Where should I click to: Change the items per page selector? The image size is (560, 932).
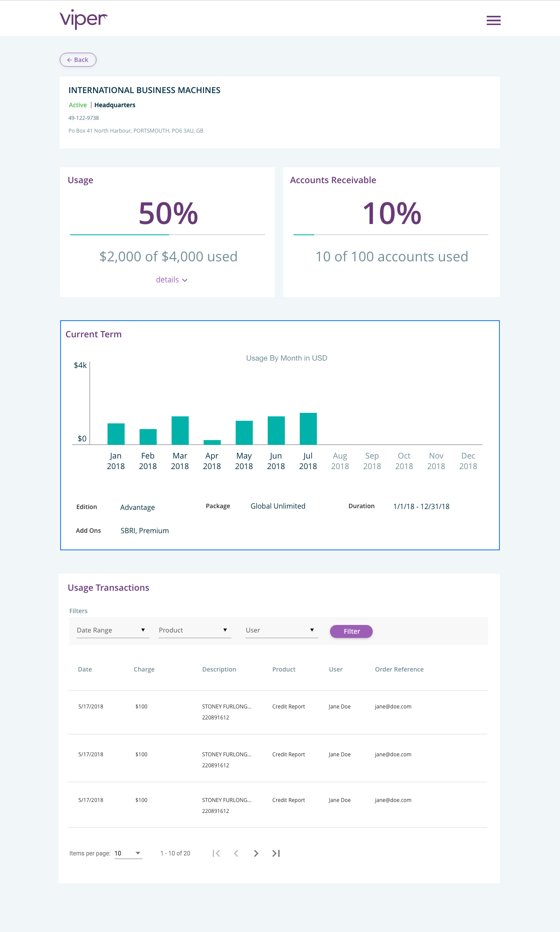click(128, 853)
